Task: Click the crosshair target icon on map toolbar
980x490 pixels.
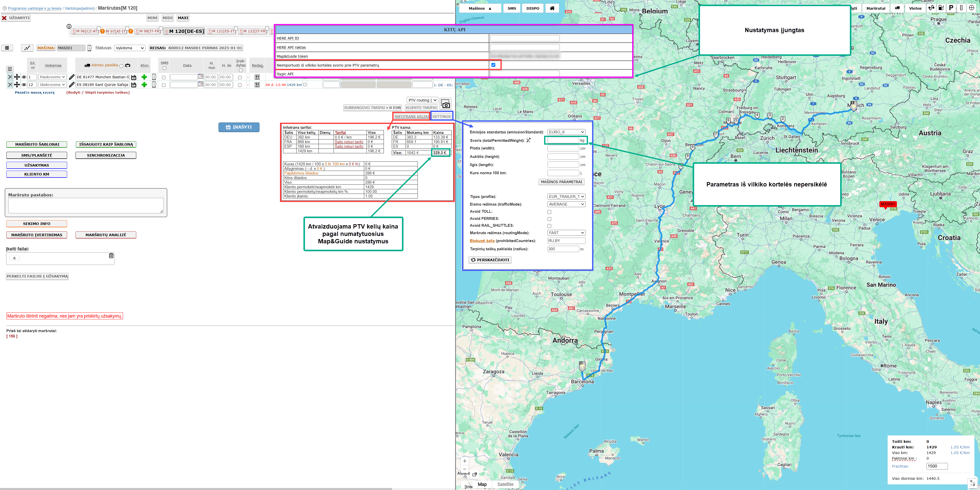Action: [x=972, y=8]
